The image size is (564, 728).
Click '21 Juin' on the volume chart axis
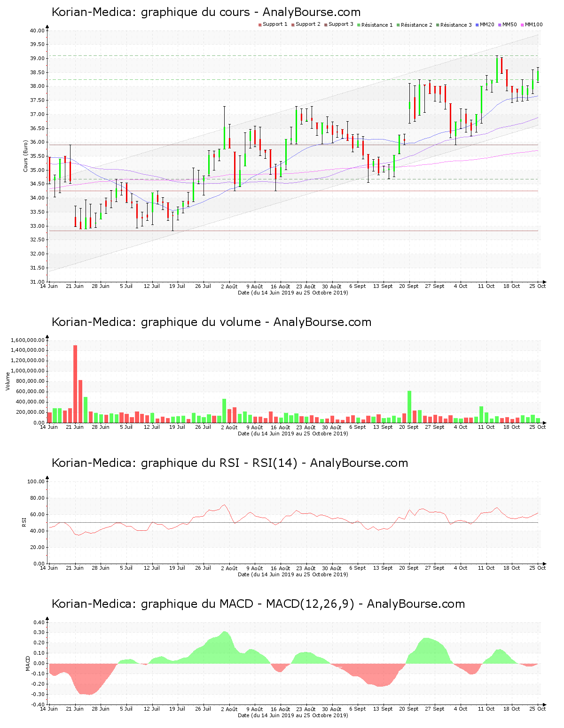75,427
